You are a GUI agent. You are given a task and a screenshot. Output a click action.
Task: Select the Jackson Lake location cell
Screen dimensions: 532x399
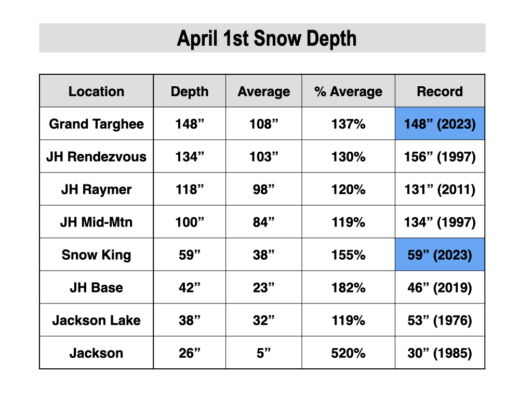(x=96, y=320)
